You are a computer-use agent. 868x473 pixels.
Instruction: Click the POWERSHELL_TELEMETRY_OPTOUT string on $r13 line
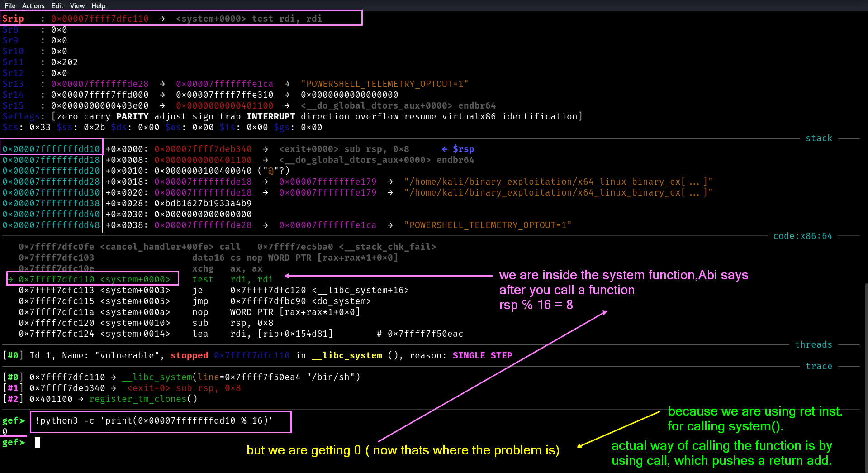point(384,84)
